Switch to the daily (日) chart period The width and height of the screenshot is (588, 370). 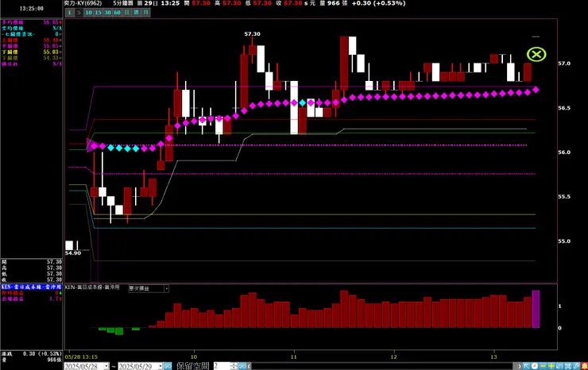pyautogui.click(x=127, y=13)
